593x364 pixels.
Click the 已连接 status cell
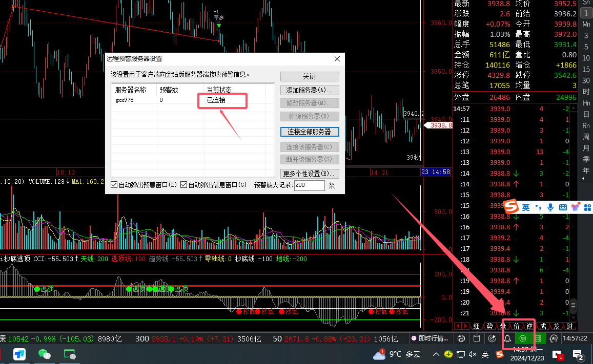[216, 100]
